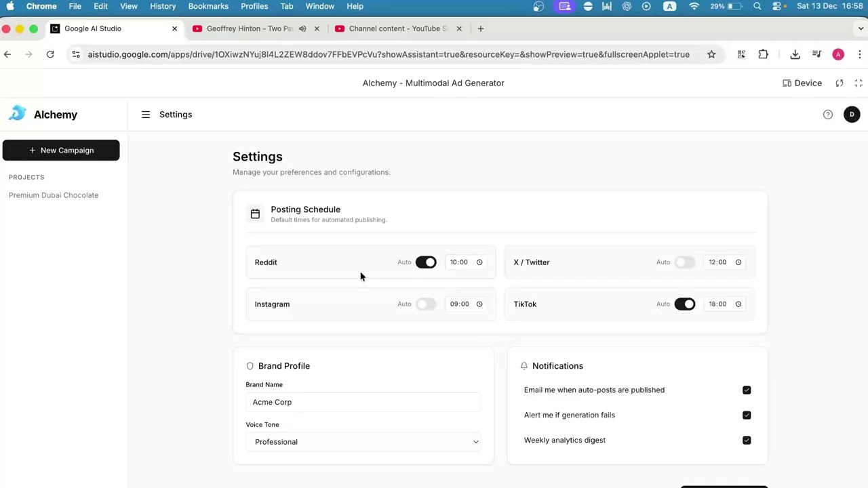Edit the Instagram 09:00 time field
The image size is (868, 488).
466,304
